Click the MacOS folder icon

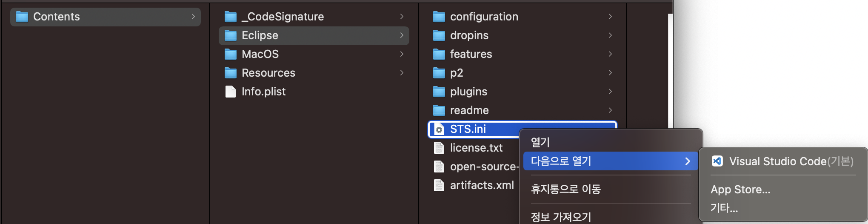coord(231,54)
